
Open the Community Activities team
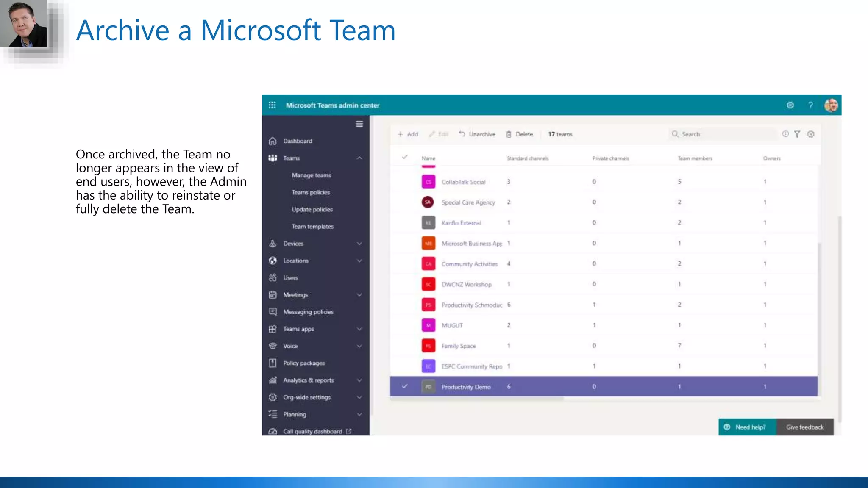tap(470, 264)
